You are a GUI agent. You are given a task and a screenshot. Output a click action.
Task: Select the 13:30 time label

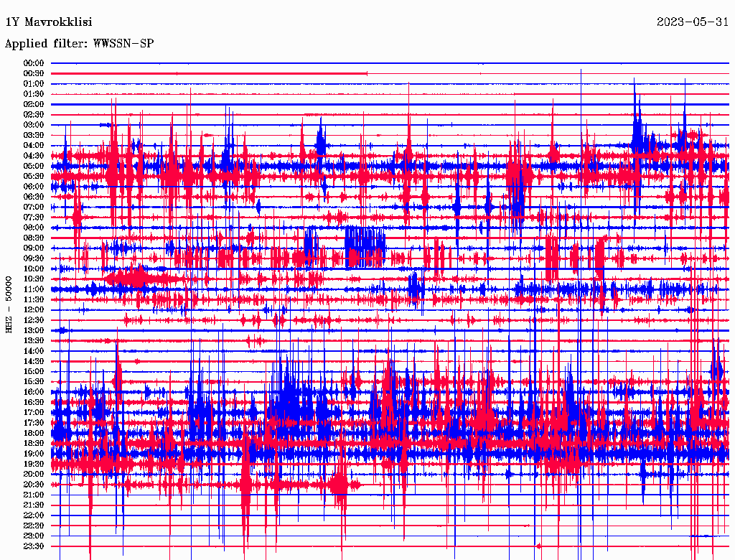33,341
